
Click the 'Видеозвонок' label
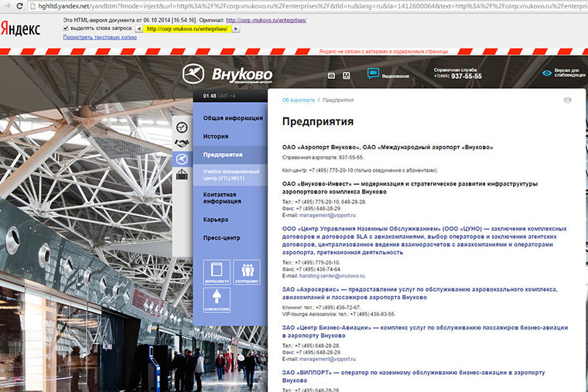pyautogui.click(x=395, y=76)
